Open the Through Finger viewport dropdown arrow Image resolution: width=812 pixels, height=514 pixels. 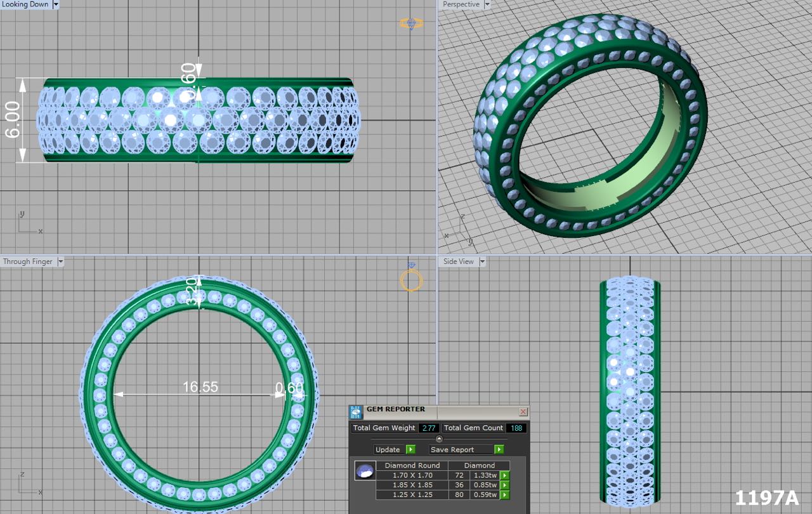tap(60, 261)
